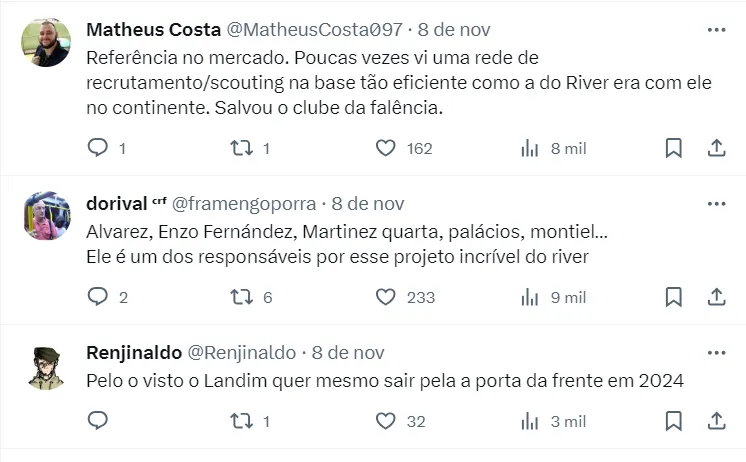746x462 pixels.
Task: Share Matheus Costa's tweet
Action: pyautogui.click(x=716, y=148)
